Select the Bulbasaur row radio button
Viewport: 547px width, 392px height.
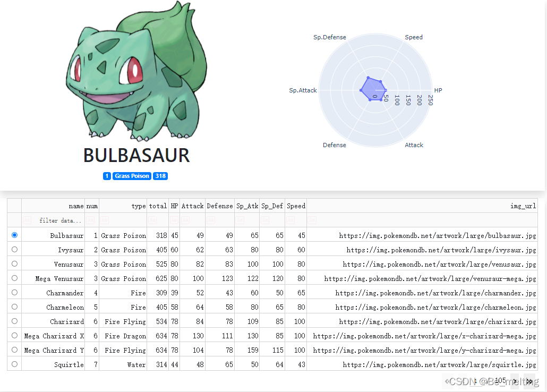14,235
